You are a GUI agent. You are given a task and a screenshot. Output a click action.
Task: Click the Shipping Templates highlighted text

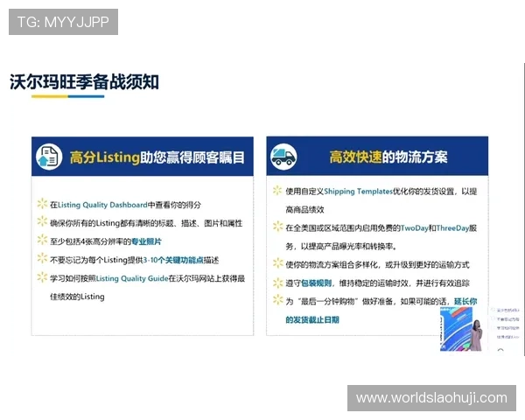pos(358,192)
